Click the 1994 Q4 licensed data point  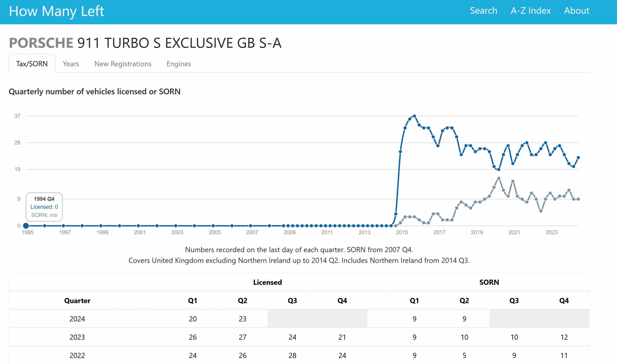[26, 226]
